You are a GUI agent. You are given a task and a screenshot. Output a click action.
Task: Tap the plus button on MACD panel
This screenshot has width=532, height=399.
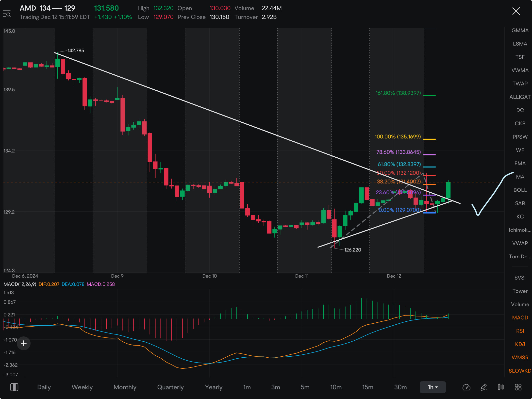pos(24,343)
